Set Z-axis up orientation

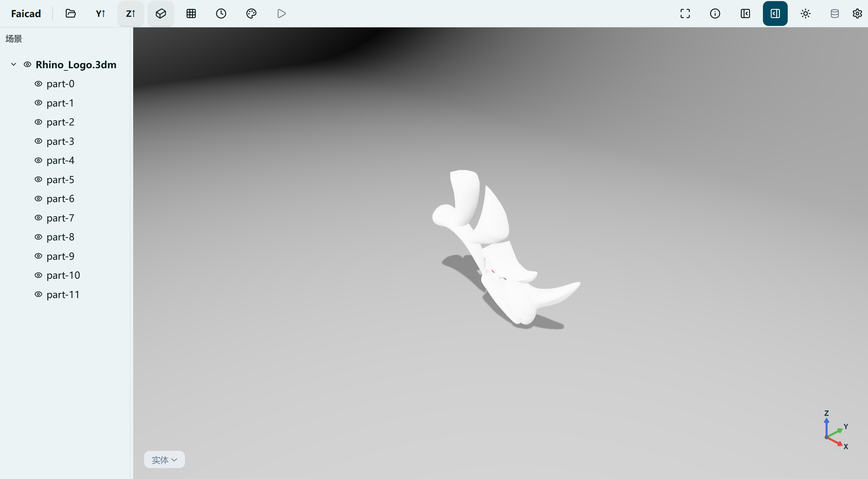click(x=131, y=13)
